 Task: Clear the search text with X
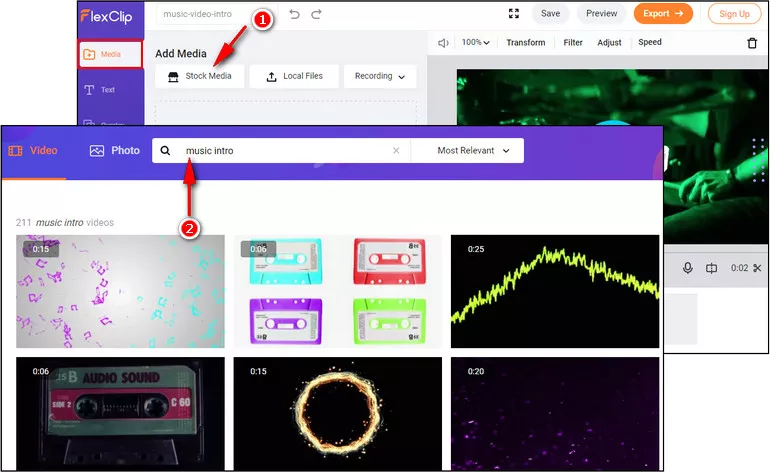(396, 151)
